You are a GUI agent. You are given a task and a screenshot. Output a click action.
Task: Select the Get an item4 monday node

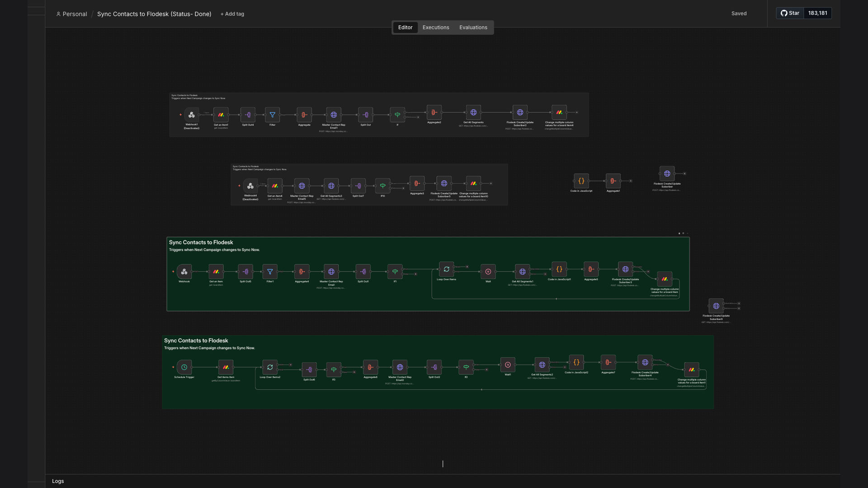[275, 186]
